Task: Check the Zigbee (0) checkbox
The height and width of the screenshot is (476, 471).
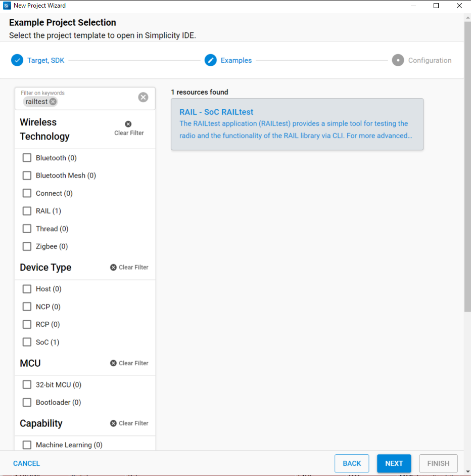Action: click(x=27, y=246)
